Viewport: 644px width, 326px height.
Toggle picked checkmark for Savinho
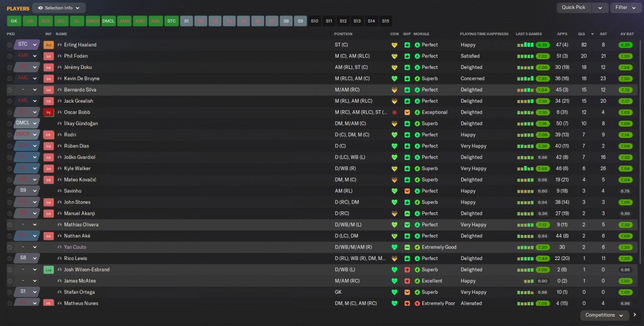[10, 191]
